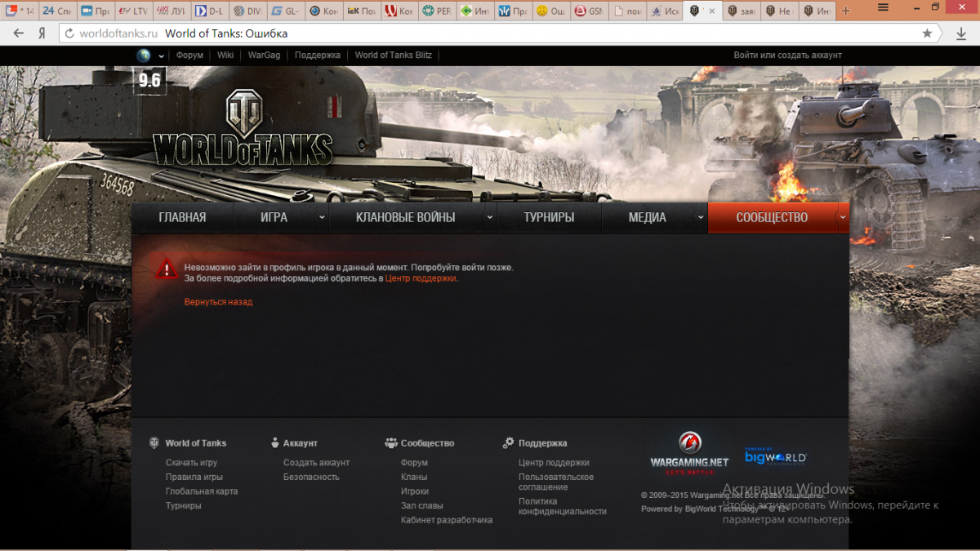Open the Поддержка link in top bar
This screenshot has width=980, height=551.
pyautogui.click(x=318, y=56)
